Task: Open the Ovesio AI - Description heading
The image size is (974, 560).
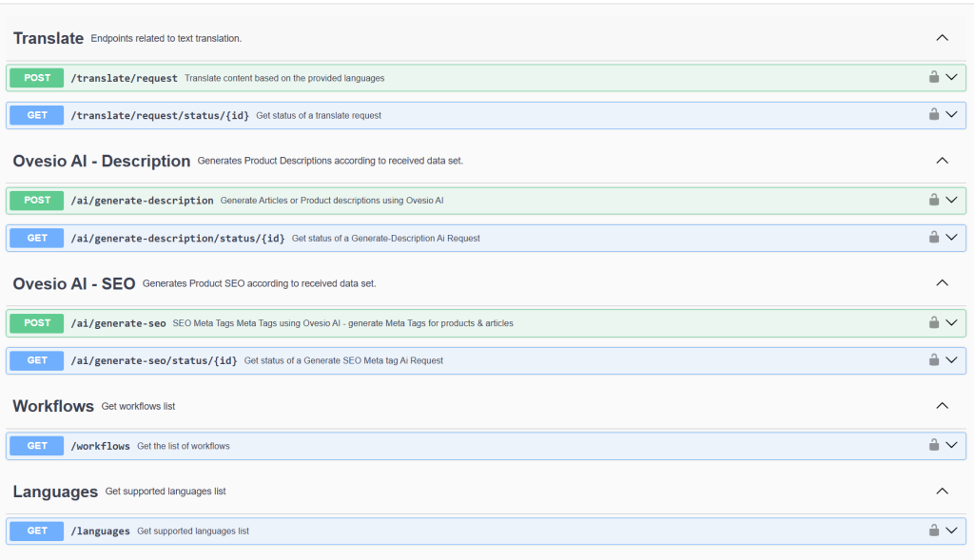Action: click(101, 161)
